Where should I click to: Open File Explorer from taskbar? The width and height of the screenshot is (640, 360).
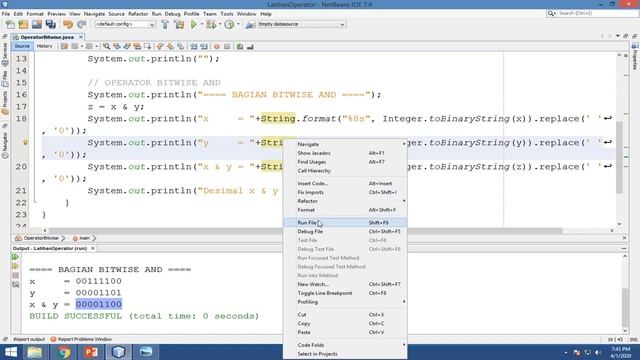coord(35,352)
